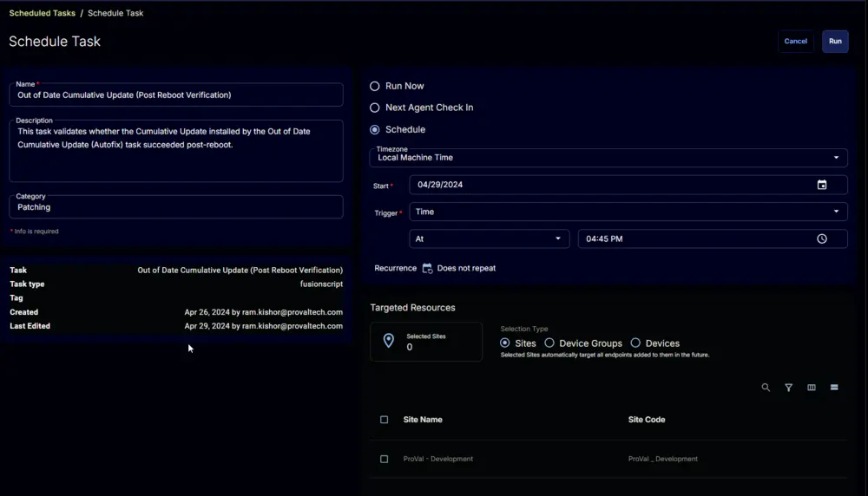Click the Recurrence calendar icon

(x=427, y=268)
